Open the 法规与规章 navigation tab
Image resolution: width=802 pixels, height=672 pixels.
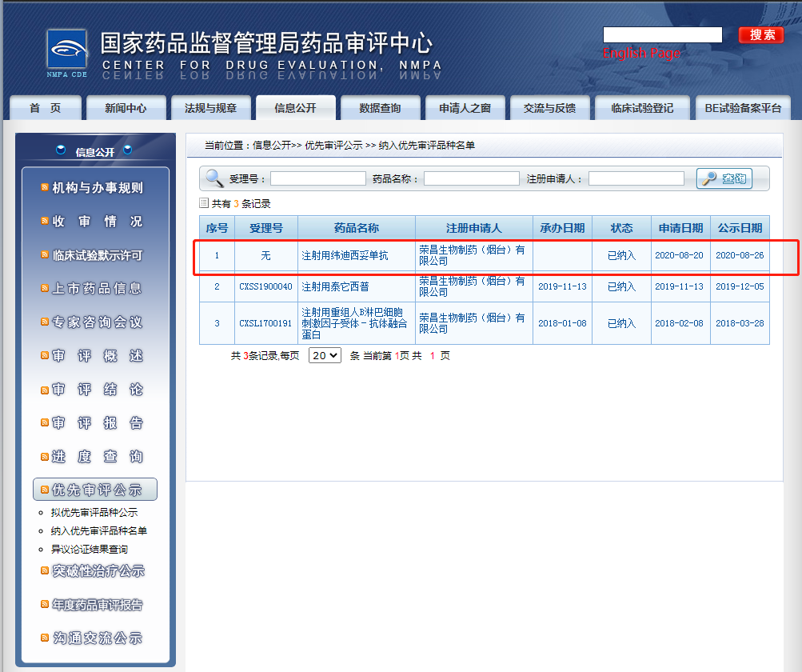click(x=211, y=108)
